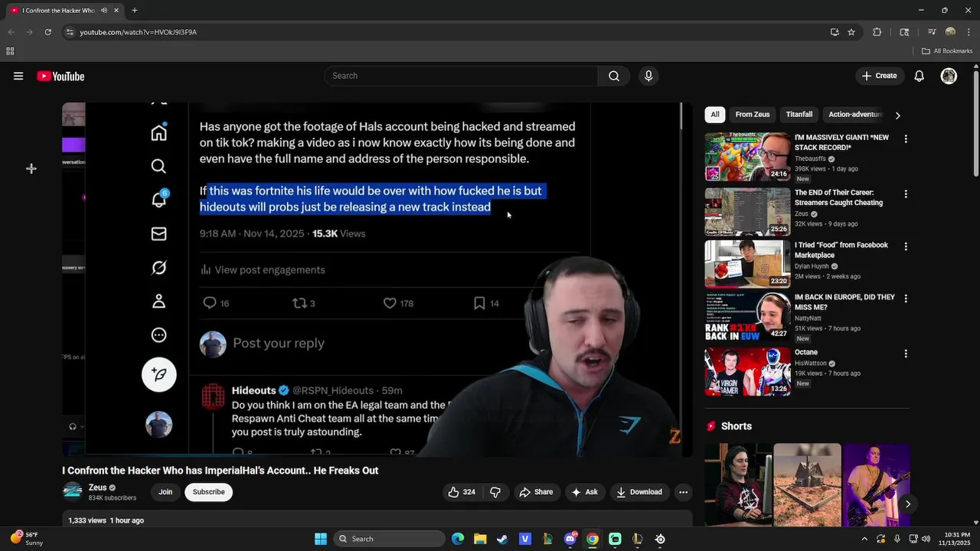Open the desert building Short
Image resolution: width=980 pixels, height=551 pixels.
coord(807,485)
